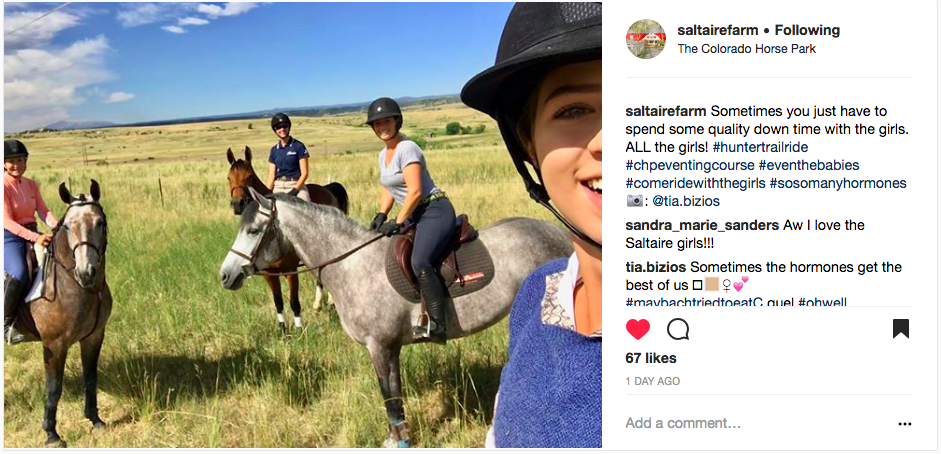Toggle the bookmark save icon
Image resolution: width=941 pixels, height=454 pixels.
pos(901,329)
